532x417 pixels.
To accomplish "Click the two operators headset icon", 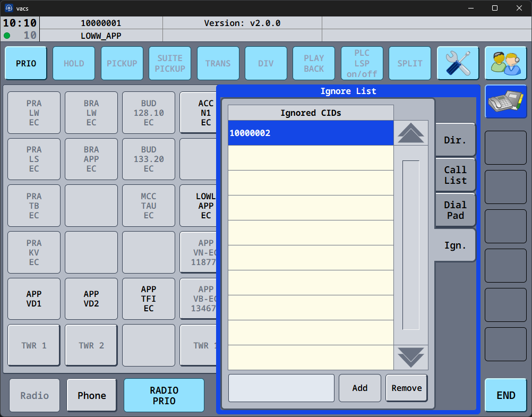I will point(505,63).
